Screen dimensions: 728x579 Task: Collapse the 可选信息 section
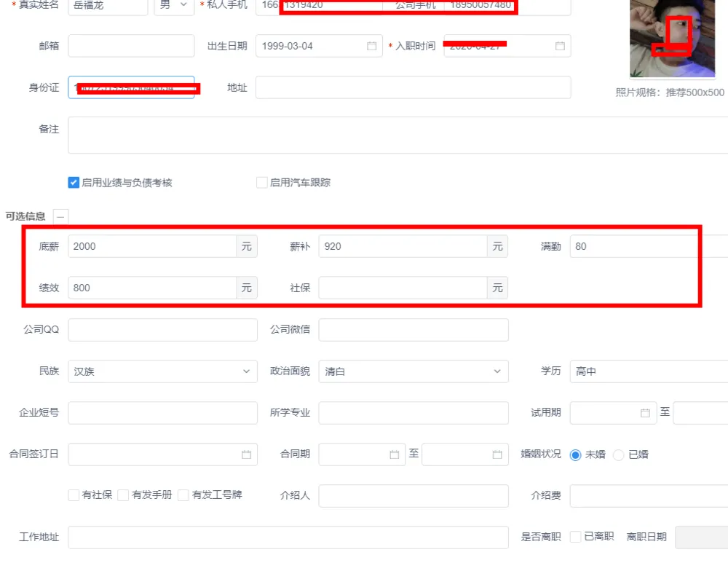coord(61,216)
